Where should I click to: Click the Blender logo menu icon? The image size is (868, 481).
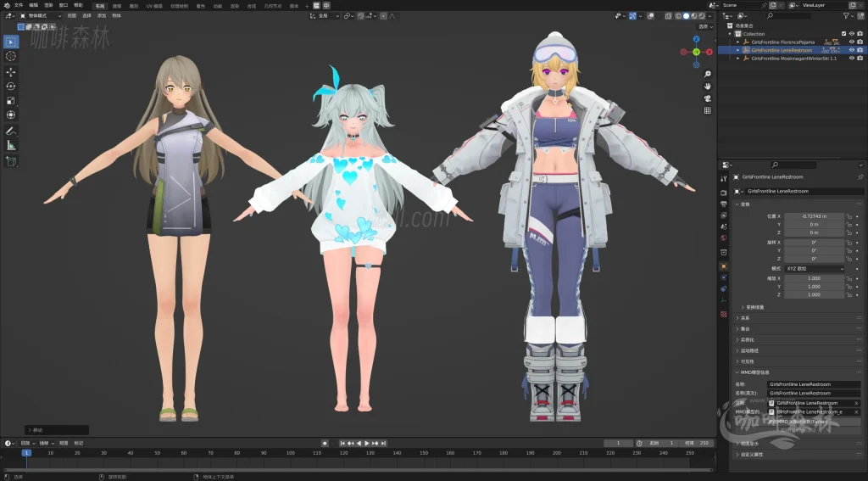coord(7,5)
